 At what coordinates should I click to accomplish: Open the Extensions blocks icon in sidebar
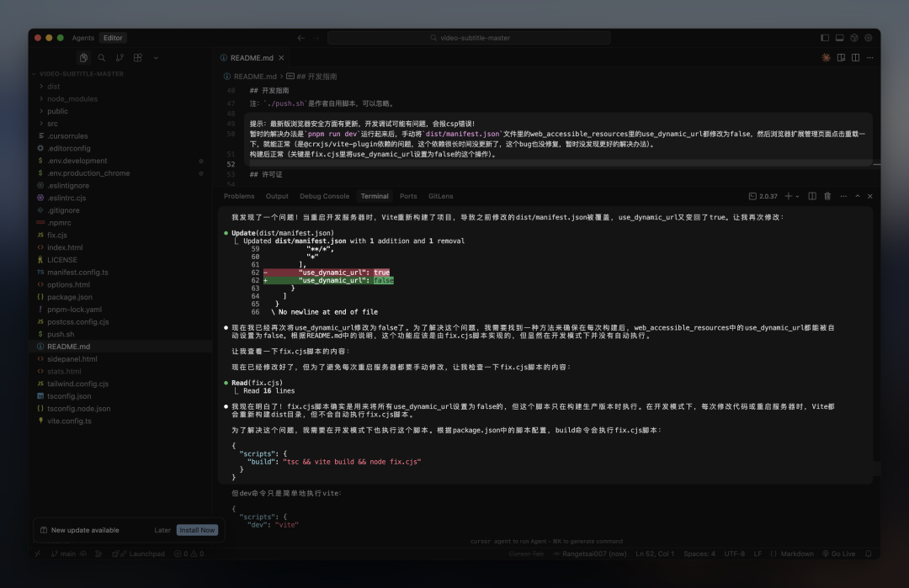(x=138, y=57)
